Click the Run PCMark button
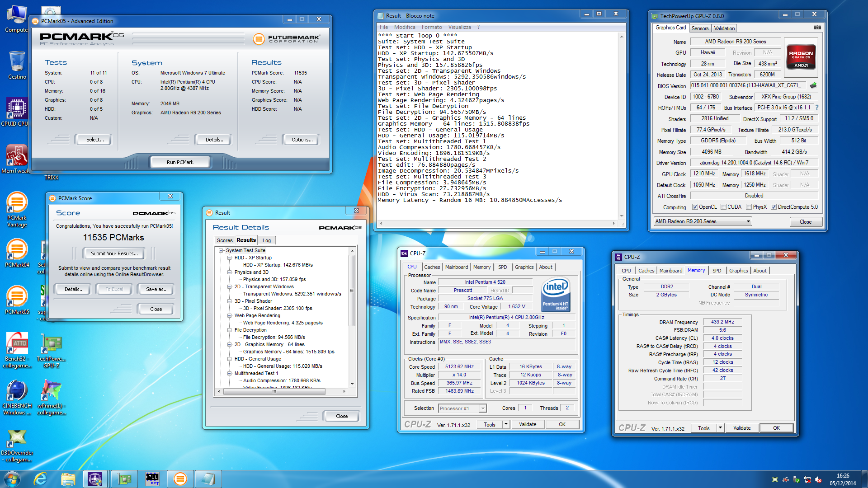The width and height of the screenshot is (868, 488). point(180,162)
